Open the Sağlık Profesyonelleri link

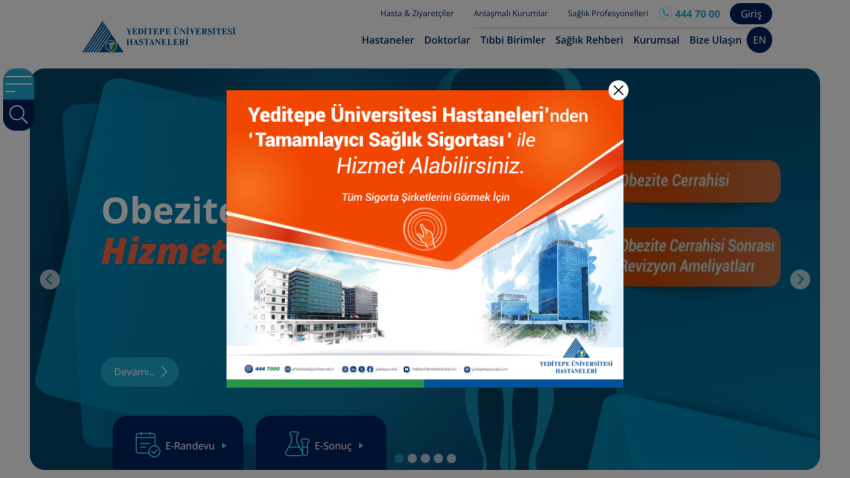608,14
